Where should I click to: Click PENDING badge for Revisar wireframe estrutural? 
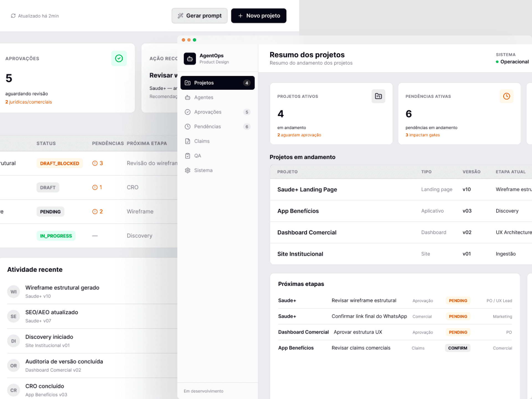tap(458, 301)
